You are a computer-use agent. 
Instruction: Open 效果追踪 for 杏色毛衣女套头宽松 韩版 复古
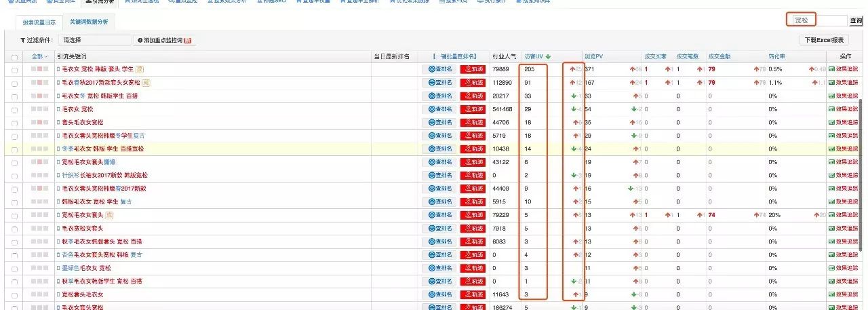click(x=843, y=254)
